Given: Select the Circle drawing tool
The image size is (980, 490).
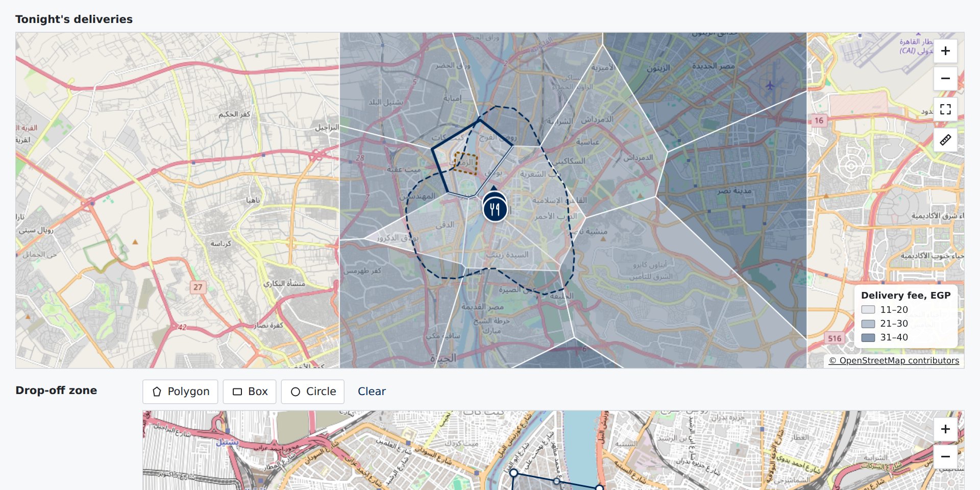Looking at the screenshot, I should (313, 391).
